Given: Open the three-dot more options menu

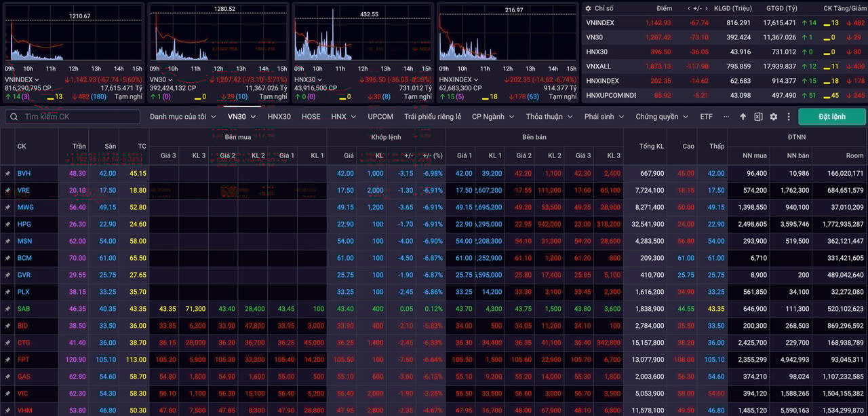Looking at the screenshot, I should tap(789, 117).
